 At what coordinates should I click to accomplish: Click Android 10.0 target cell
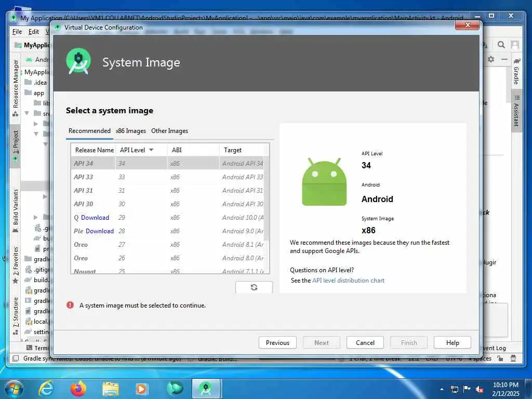(242, 218)
